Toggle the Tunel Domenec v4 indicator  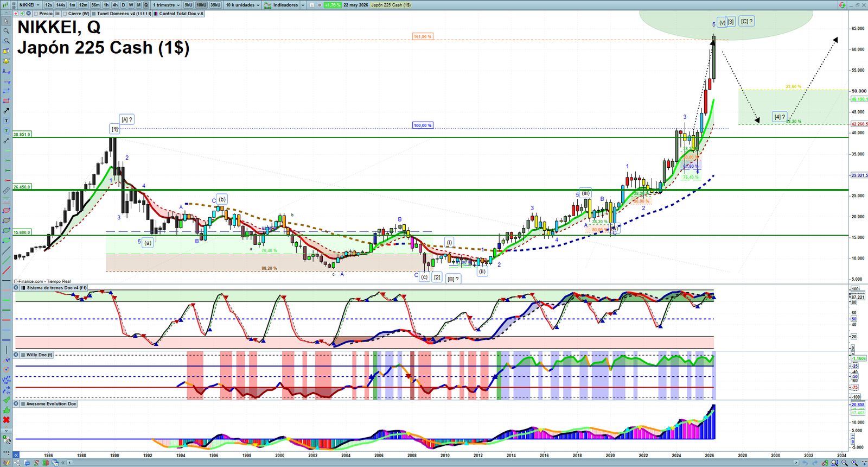122,14
